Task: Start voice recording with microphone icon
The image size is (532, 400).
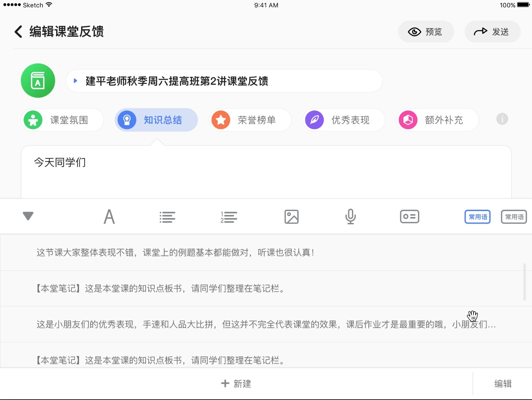Action: [350, 217]
